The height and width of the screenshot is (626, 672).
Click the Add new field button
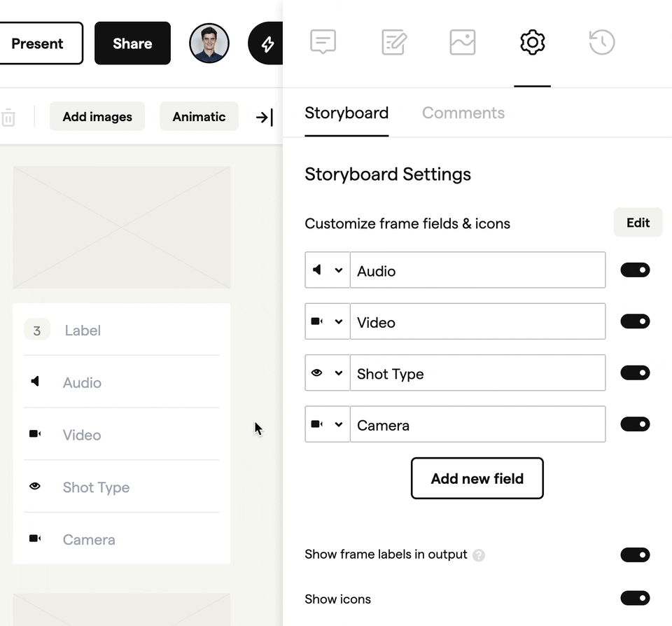[x=477, y=478]
